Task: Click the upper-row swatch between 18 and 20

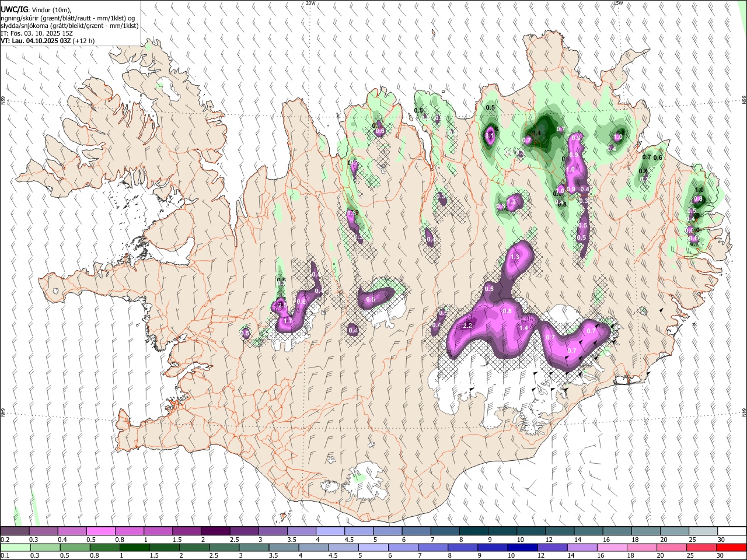Action: (645, 531)
